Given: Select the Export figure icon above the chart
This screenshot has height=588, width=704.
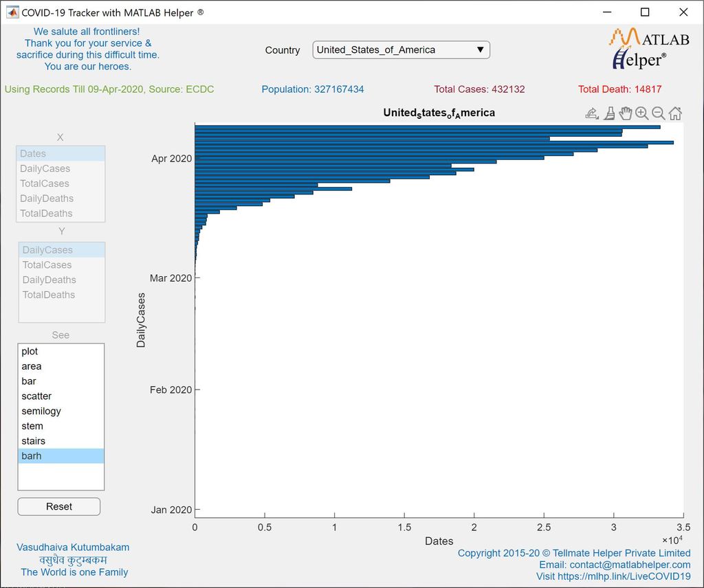Looking at the screenshot, I should 592,113.
